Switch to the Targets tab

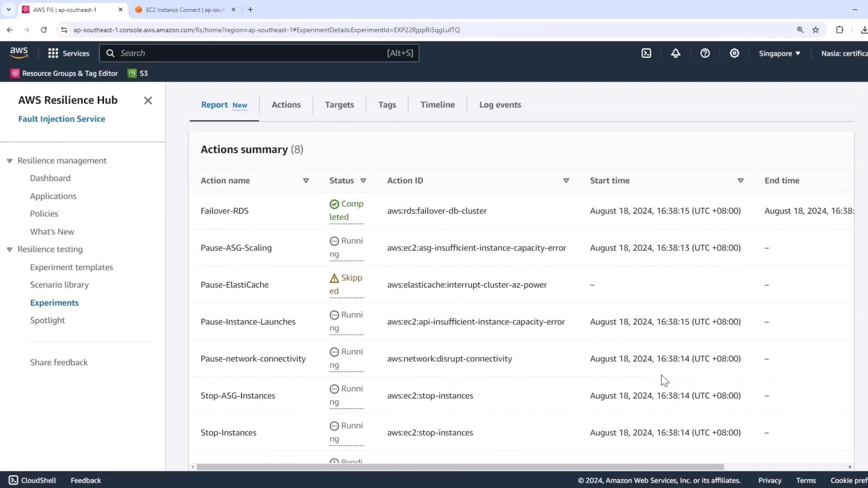(340, 105)
